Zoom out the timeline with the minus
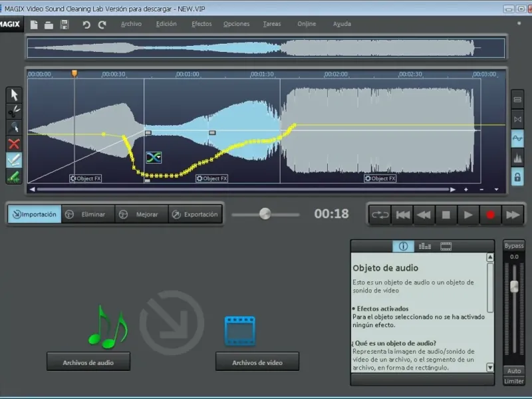Viewport: 532px width, 399px height. [481, 190]
